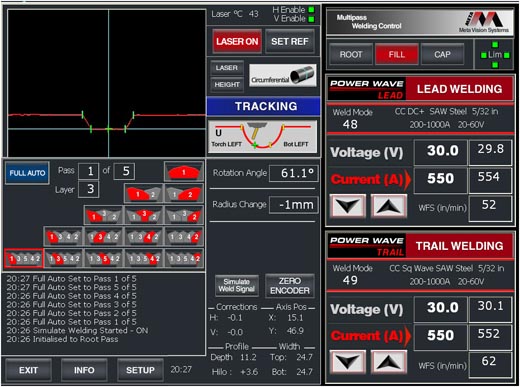
Task: Click the Lim limit indicator cluster
Action: 495,55
